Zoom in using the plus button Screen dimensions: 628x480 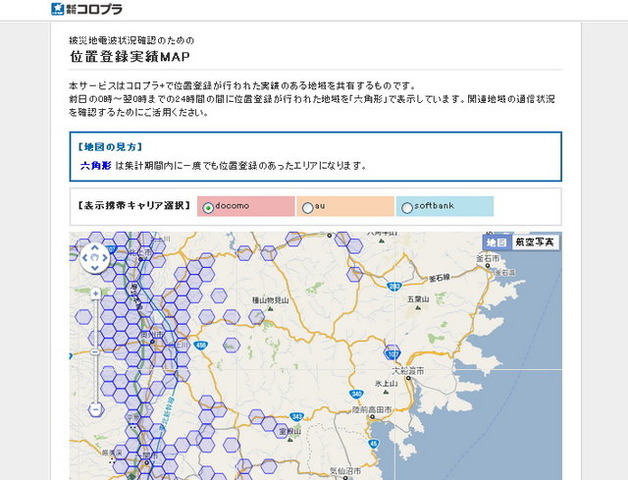95,294
